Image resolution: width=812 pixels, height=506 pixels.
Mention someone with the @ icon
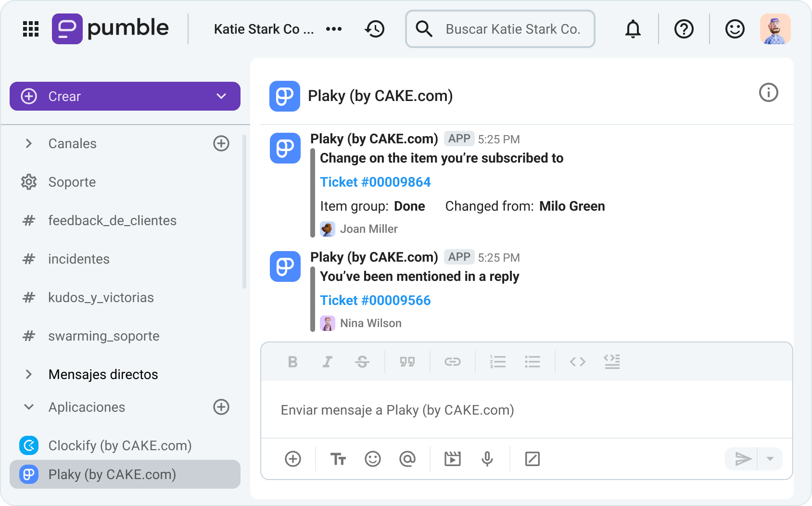pyautogui.click(x=407, y=459)
